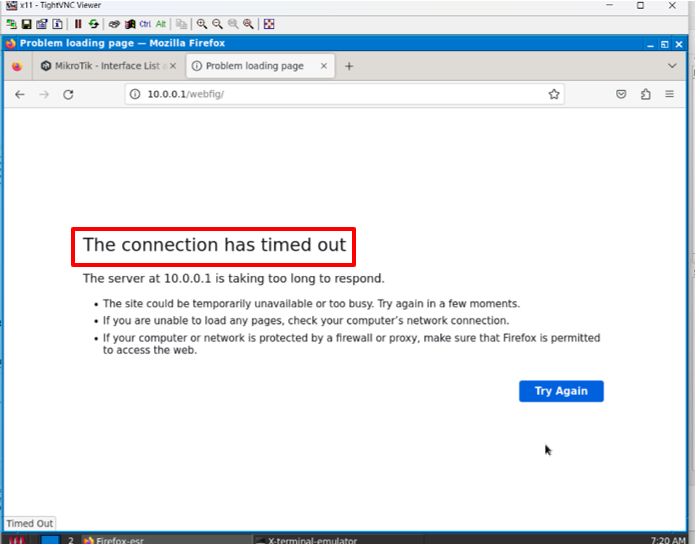Image resolution: width=695 pixels, height=544 pixels.
Task: Expand the list all tabs chevron
Action: pos(672,66)
